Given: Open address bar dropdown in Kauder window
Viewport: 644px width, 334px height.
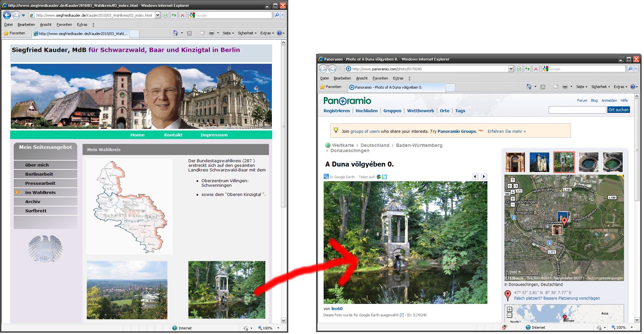Looking at the screenshot, I should point(158,15).
